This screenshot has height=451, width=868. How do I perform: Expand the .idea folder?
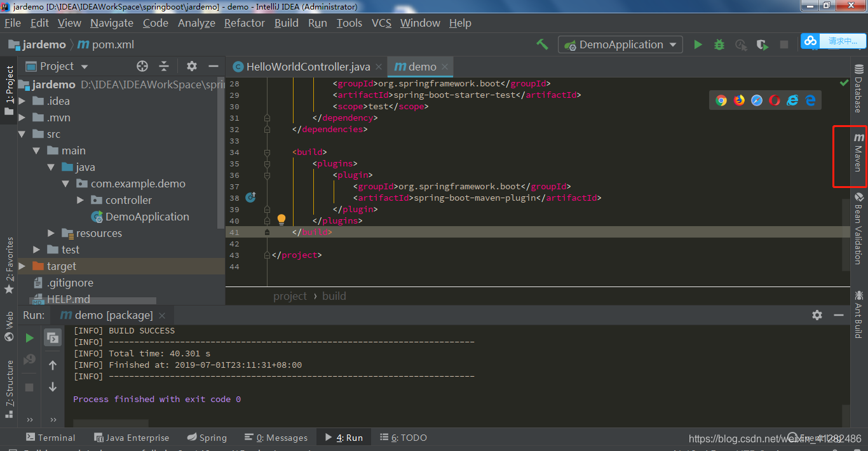point(22,101)
